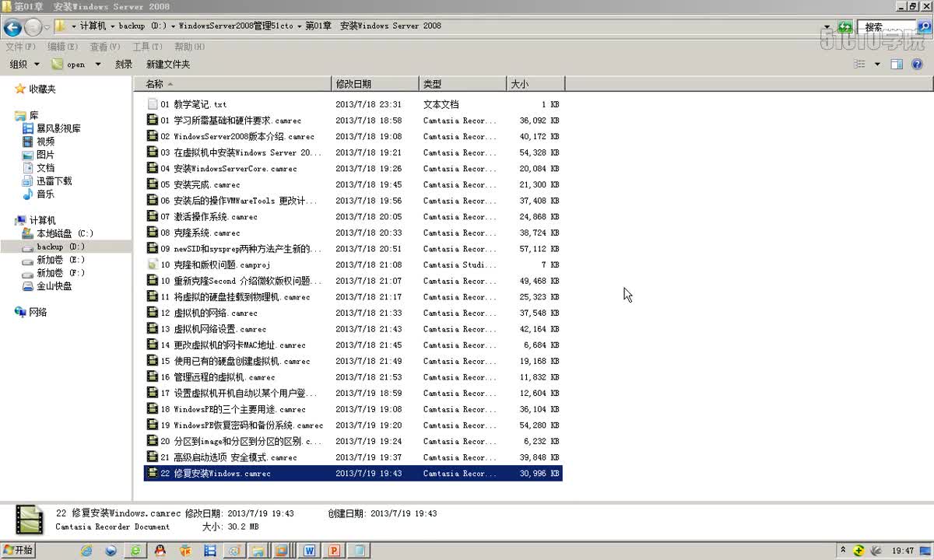Open QQ penguin icon on taskbar
This screenshot has width=934, height=560.
click(160, 551)
